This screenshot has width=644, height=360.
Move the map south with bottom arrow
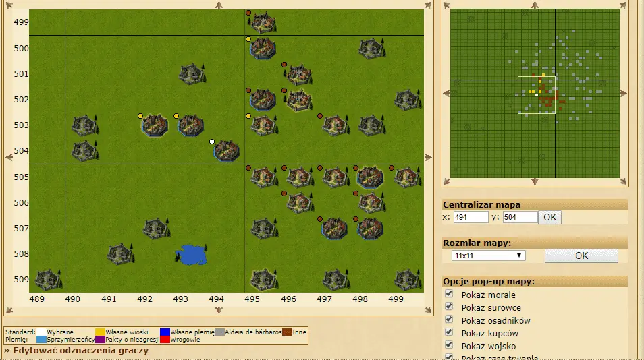219,310
